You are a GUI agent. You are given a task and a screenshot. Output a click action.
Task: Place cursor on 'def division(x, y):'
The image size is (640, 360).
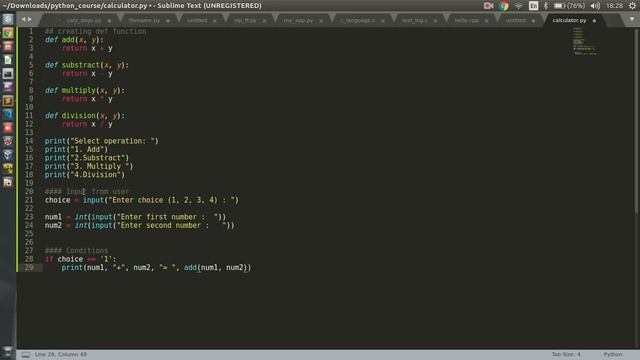click(x=85, y=116)
